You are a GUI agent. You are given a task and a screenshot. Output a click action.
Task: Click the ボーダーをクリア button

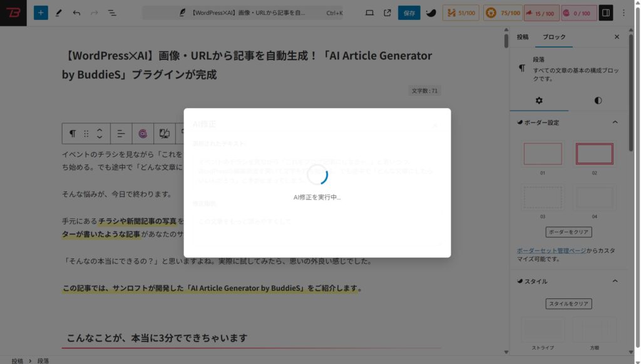(568, 232)
